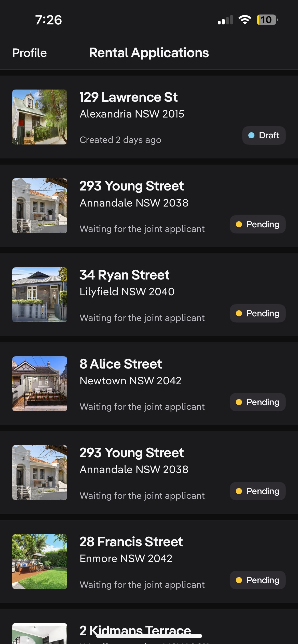Tap the 2 Kidmans Terrace thumbnail
The image size is (298, 644).
click(40, 633)
